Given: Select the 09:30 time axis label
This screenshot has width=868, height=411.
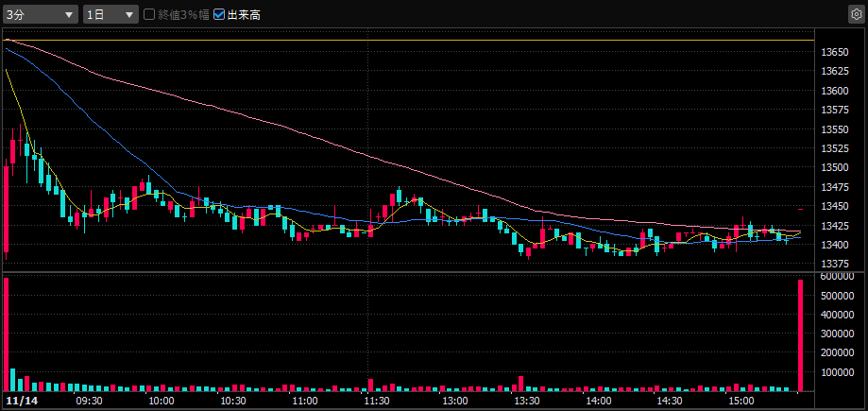Looking at the screenshot, I should click(87, 402).
